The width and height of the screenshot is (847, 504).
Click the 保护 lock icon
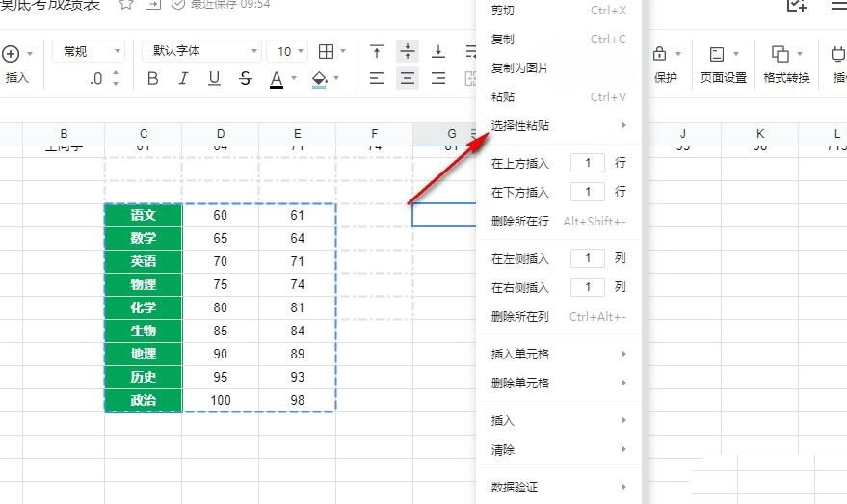[661, 53]
